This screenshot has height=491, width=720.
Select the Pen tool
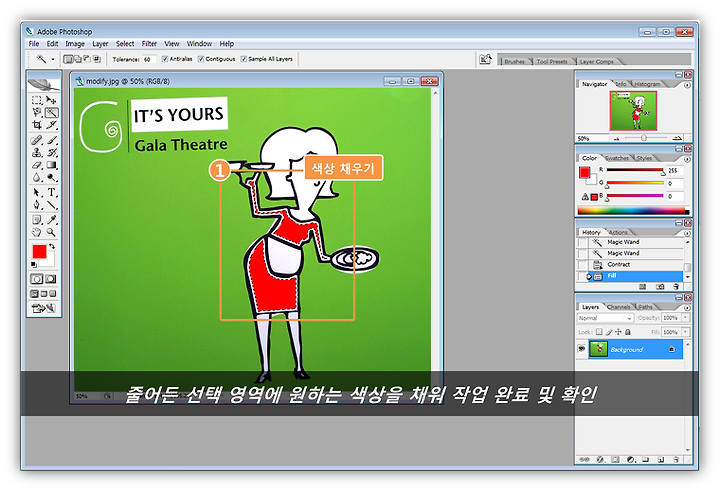point(37,205)
